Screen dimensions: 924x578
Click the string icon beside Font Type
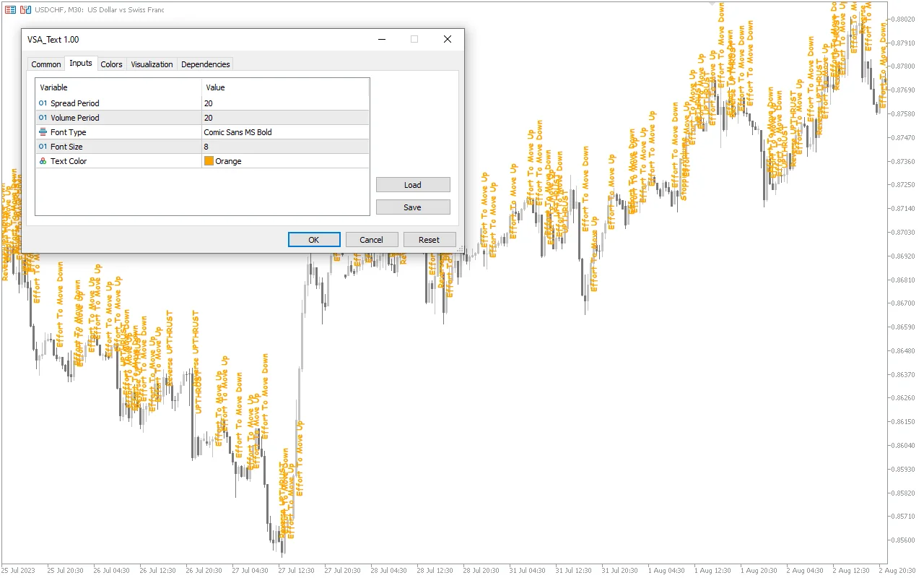click(43, 132)
